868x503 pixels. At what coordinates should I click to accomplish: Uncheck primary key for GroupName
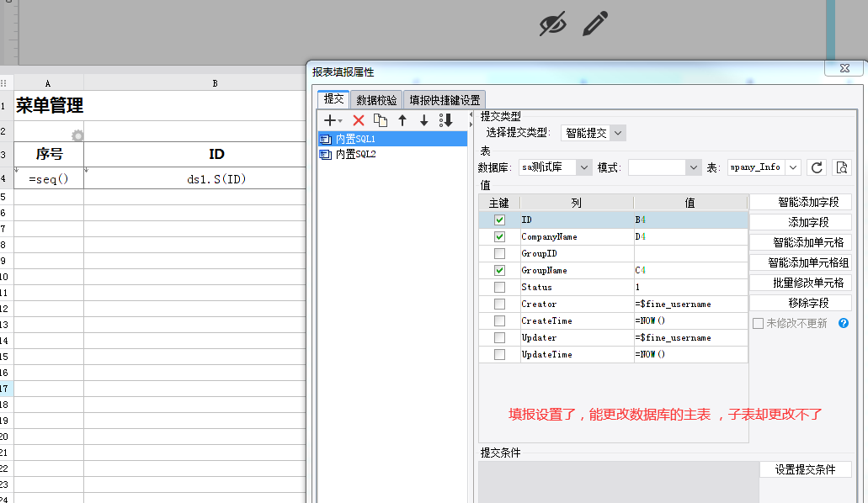click(499, 271)
